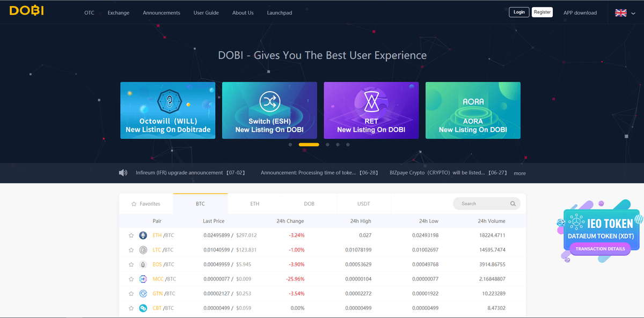This screenshot has height=318, width=644.
Task: Select the BTC market tab
Action: pos(201,204)
